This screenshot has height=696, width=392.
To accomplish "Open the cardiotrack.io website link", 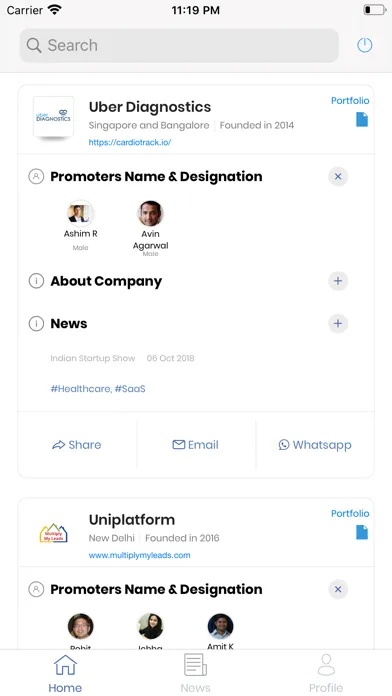I will pos(130,142).
